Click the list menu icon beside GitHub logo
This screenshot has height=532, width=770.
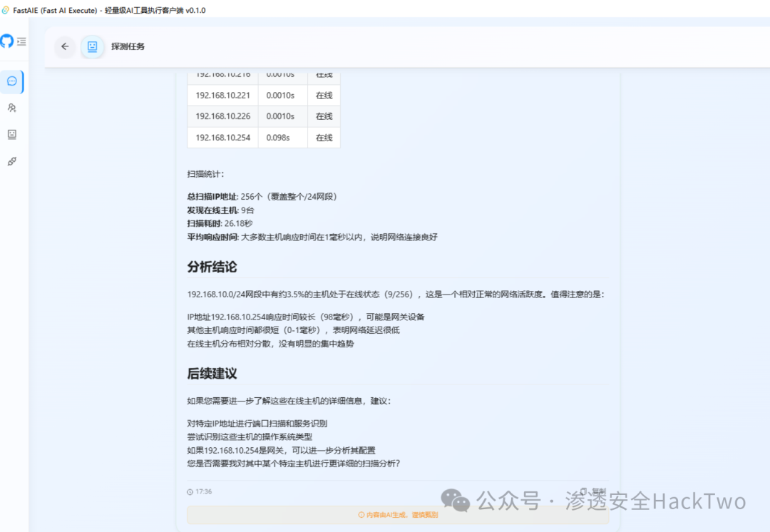coord(22,41)
